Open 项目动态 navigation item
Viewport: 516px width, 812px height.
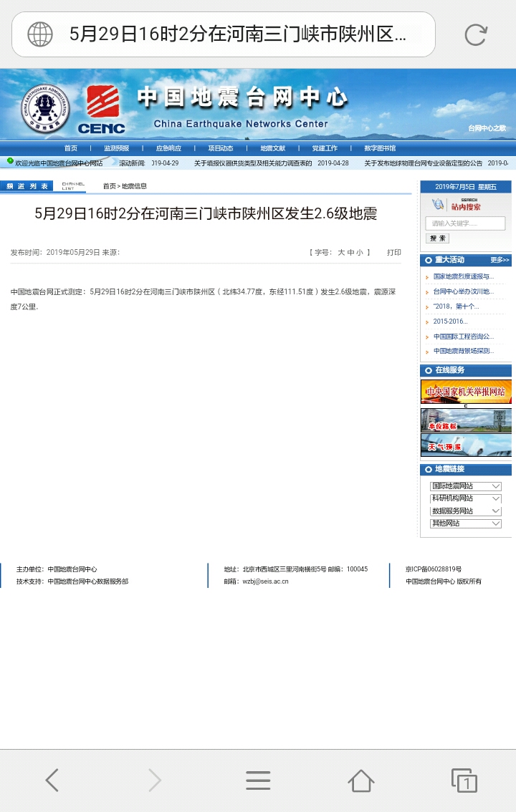221,148
